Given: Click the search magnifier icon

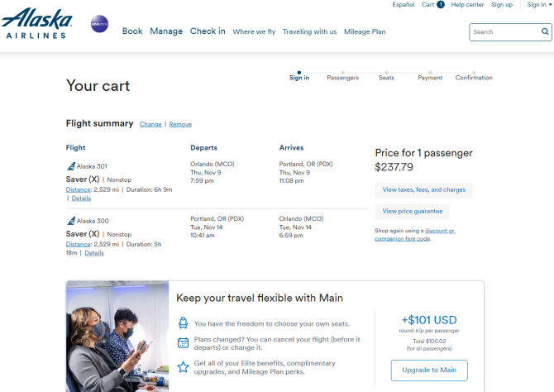Looking at the screenshot, I should [545, 31].
